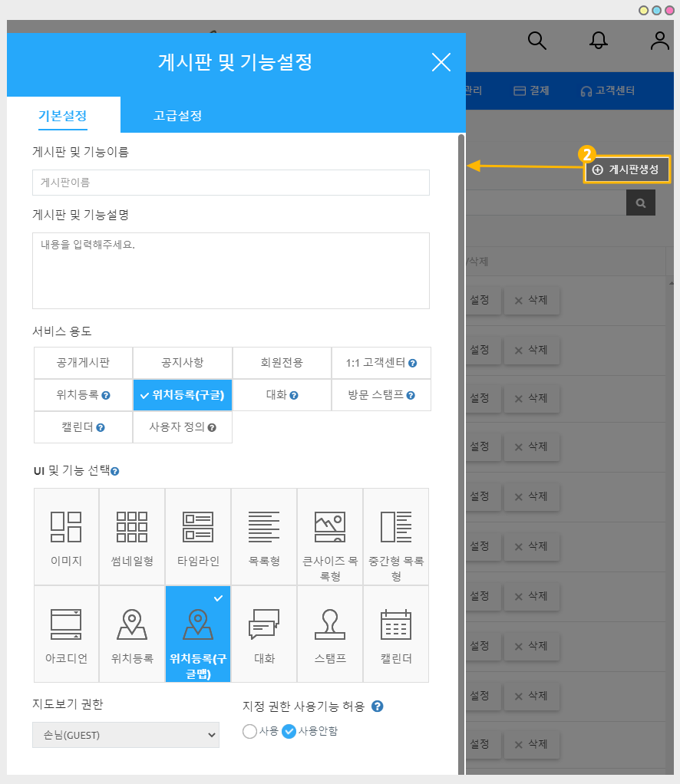
Task: Close the 게시판 및 기능설정 dialog
Action: coord(441,62)
